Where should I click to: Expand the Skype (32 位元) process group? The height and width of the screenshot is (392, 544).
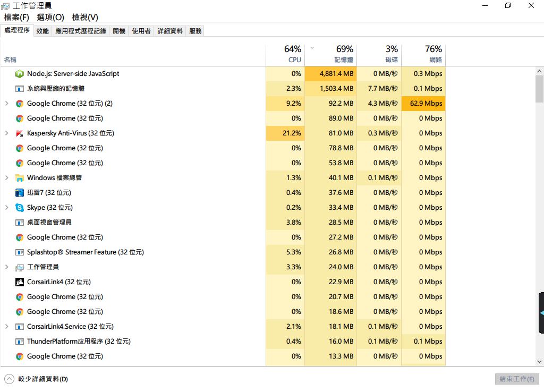click(x=6, y=208)
